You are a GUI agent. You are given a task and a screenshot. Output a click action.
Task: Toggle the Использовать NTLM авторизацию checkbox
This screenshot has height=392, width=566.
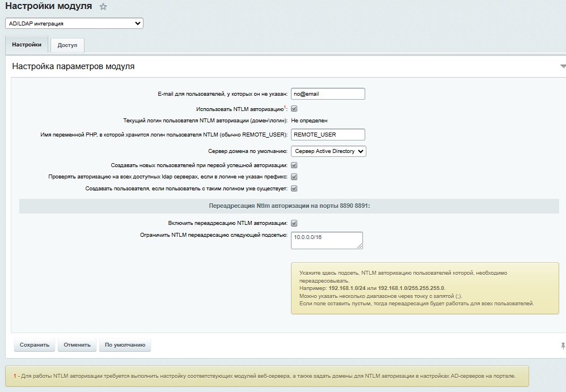point(294,109)
